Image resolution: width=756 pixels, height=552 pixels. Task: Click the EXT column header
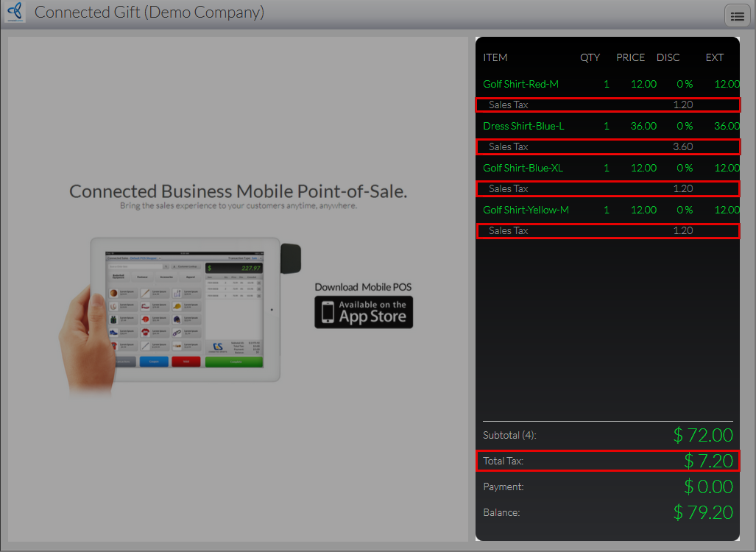click(x=715, y=57)
